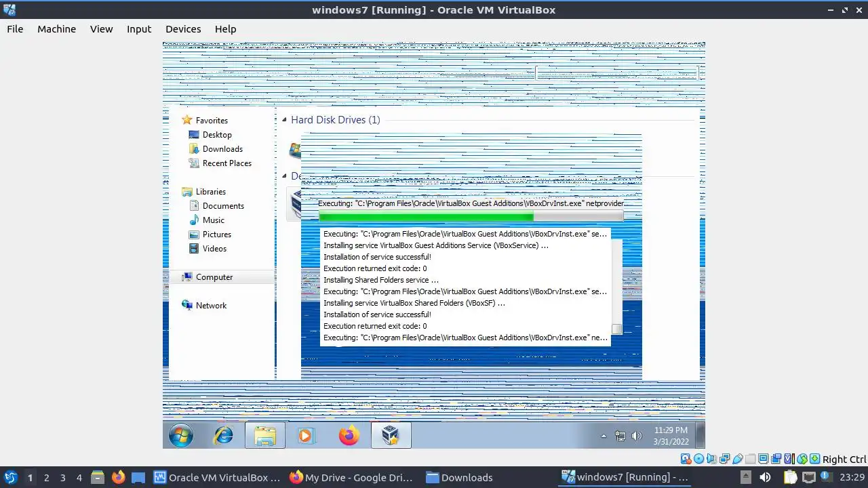Image resolution: width=868 pixels, height=488 pixels.
Task: Click VirtualBox USB devices indicator
Action: pyautogui.click(x=738, y=459)
